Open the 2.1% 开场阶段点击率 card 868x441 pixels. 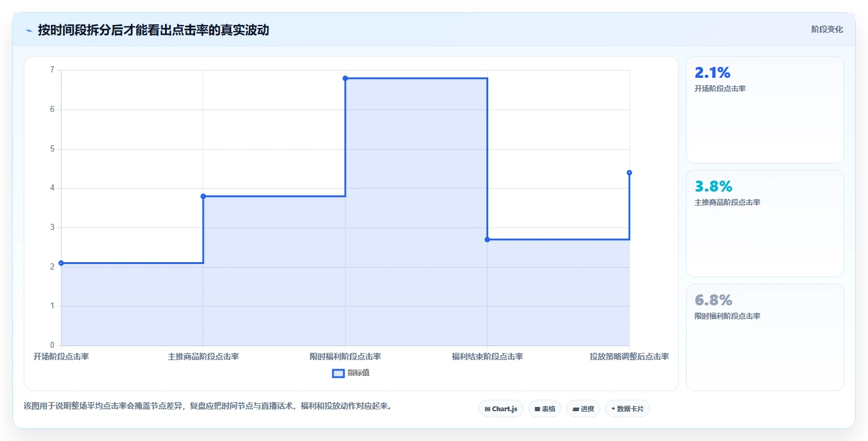pyautogui.click(x=765, y=109)
